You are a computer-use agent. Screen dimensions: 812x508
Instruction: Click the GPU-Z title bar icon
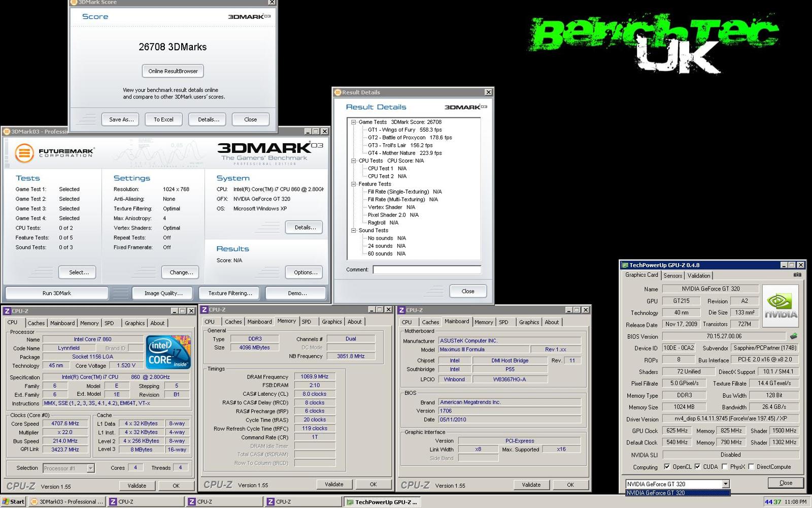pos(625,265)
